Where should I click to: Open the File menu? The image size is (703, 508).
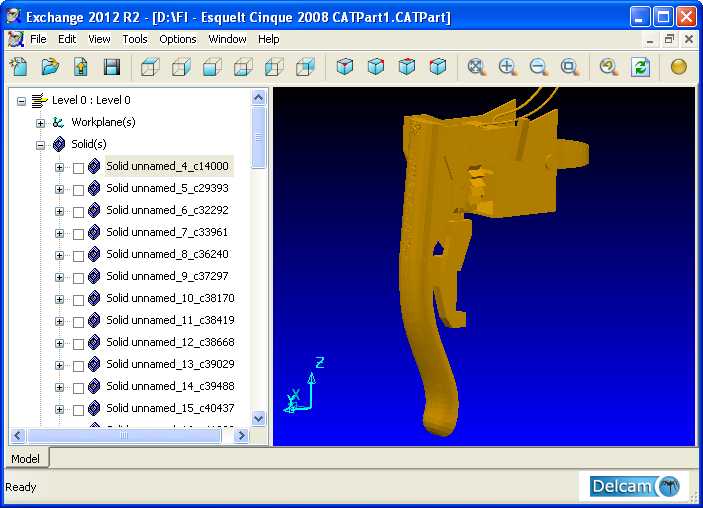[38, 39]
